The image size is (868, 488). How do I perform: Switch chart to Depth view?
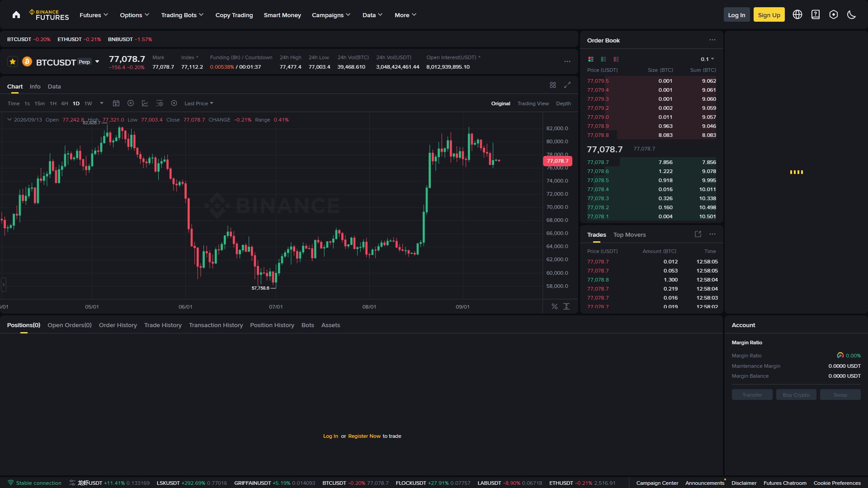click(x=563, y=103)
